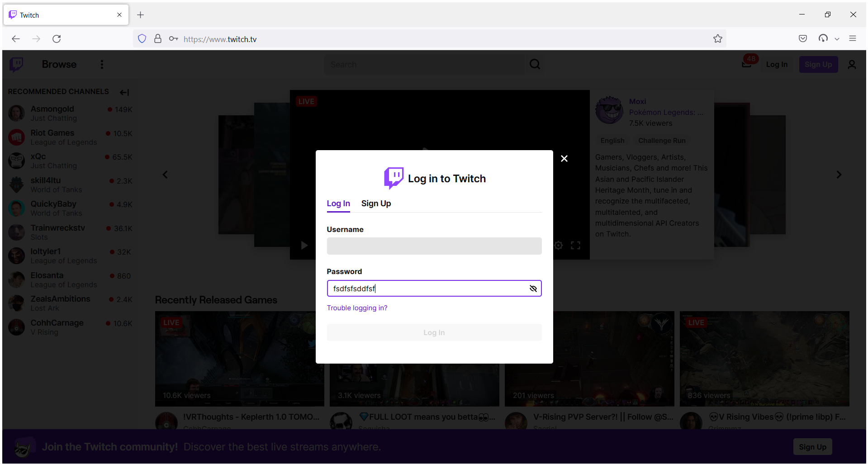This screenshot has height=464, width=868.
Task: Open QuickyBaby channel in sidebar
Action: click(70, 208)
